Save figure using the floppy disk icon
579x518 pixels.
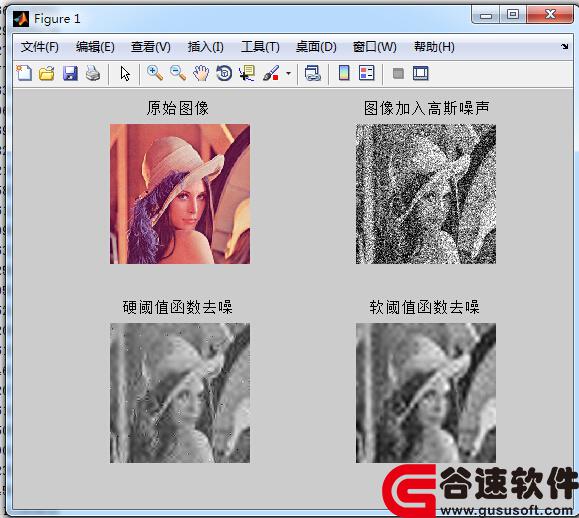coord(70,73)
